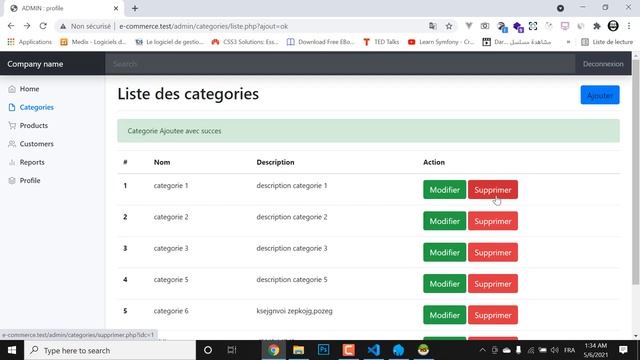Click the 'description categorie 3' cell
This screenshot has height=360, width=640.
(x=292, y=248)
